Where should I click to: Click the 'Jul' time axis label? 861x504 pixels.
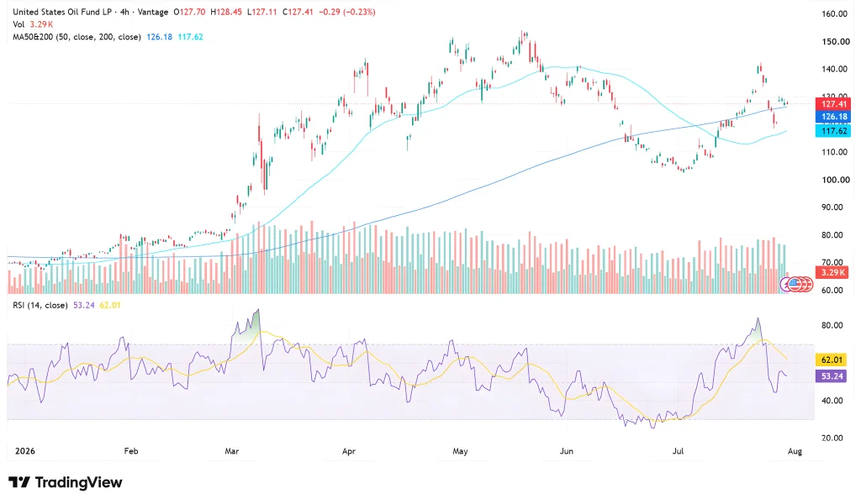click(x=679, y=451)
